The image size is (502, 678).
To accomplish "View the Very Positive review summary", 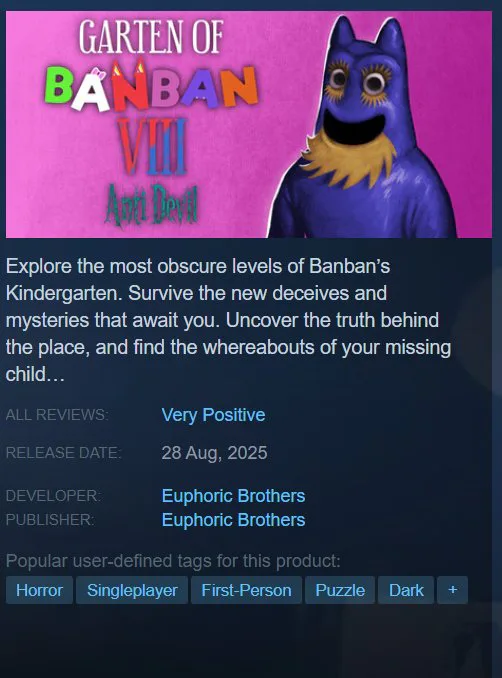I will (x=213, y=415).
